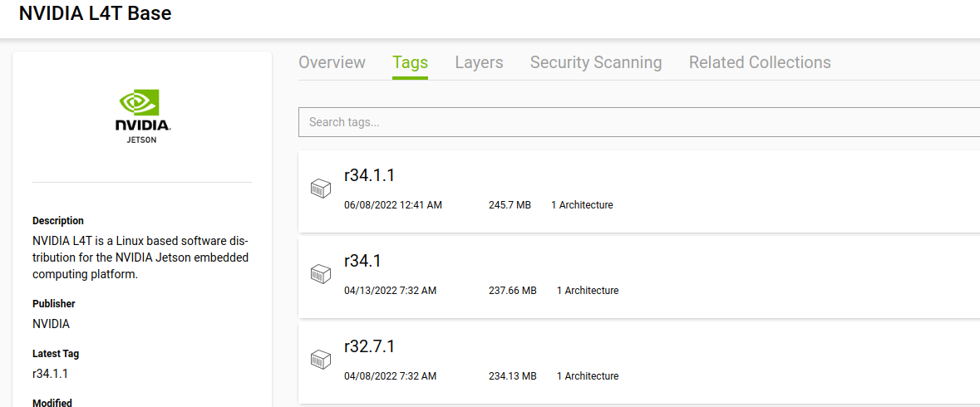
Task: Click the NVIDIA Jetson logo
Action: pos(142,117)
